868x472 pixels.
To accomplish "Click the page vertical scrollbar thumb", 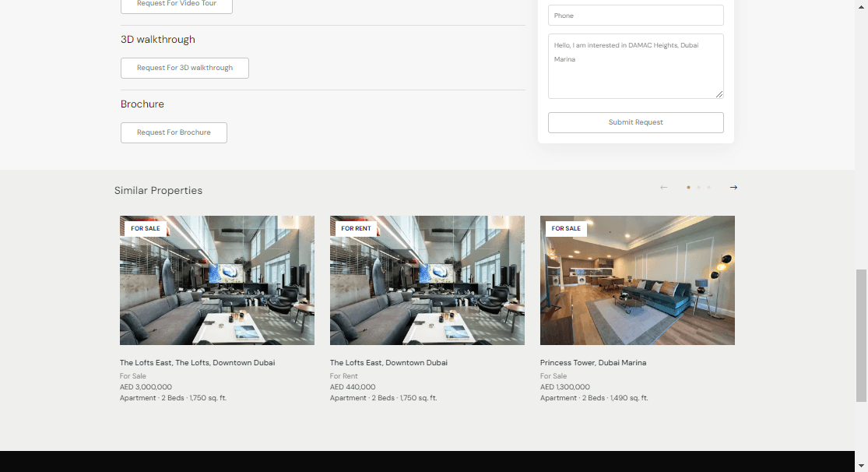I will 861,335.
